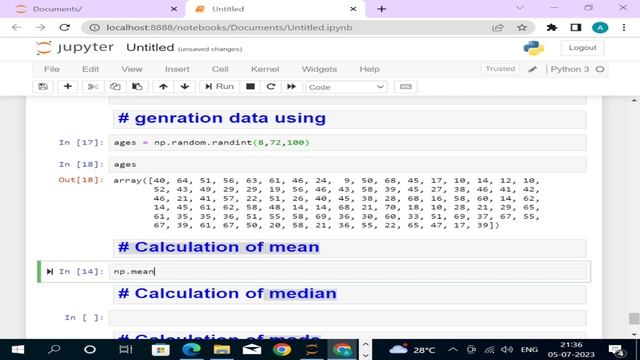The image size is (640, 360).
Task: Open Chrome three-dot menu
Action: point(624,27)
